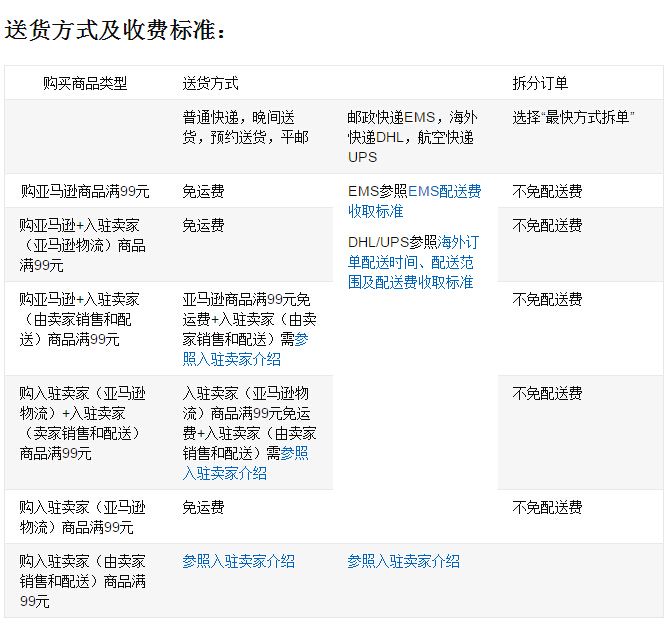Open 参照入驻卖家介绍 link after 亚马逊商品满99元免运费

(245, 349)
